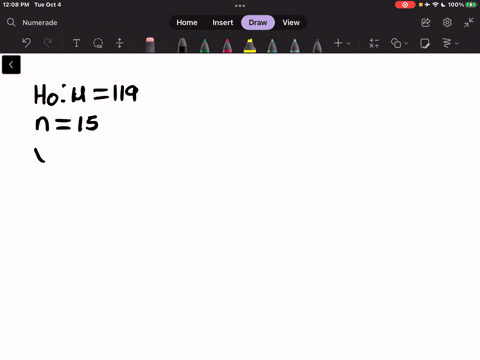
Task: Choose the Lasso select tool
Action: pos(98,43)
